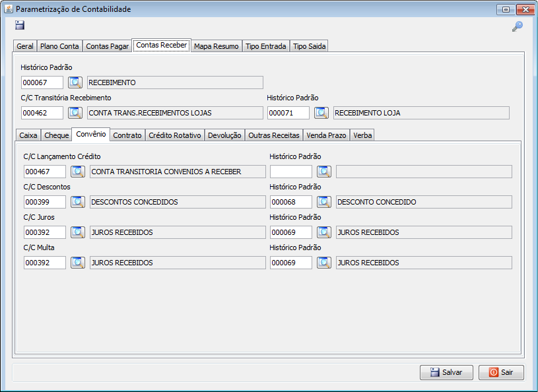538x392 pixels.
Task: Close the Parametrização de Contabilidade window
Action: tap(525, 9)
